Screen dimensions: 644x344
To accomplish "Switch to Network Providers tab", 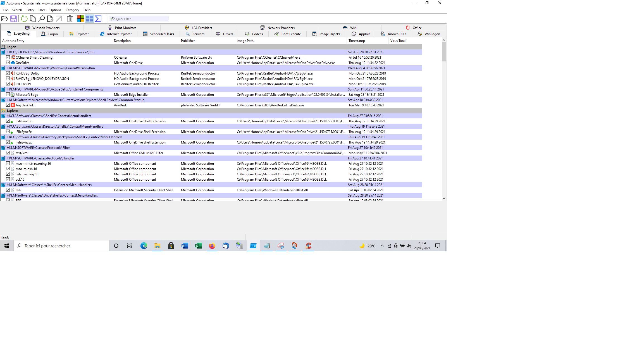I will coord(278,28).
